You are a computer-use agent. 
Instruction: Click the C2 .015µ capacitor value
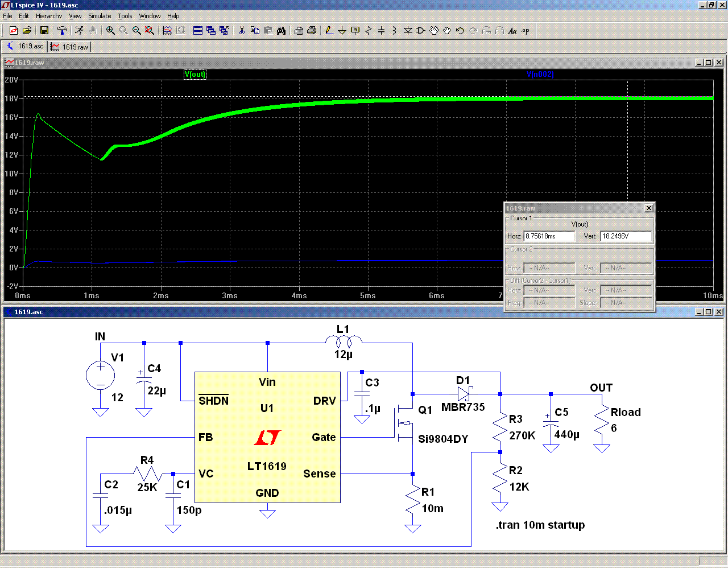pyautogui.click(x=118, y=510)
